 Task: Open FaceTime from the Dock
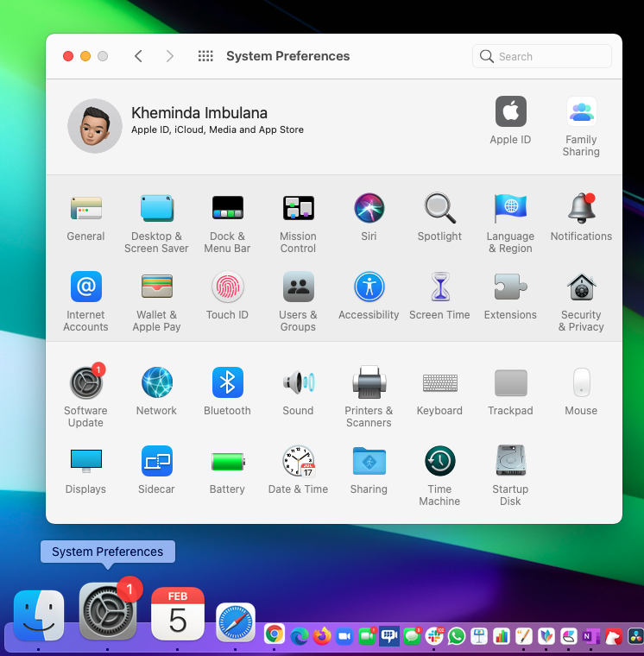click(x=367, y=636)
